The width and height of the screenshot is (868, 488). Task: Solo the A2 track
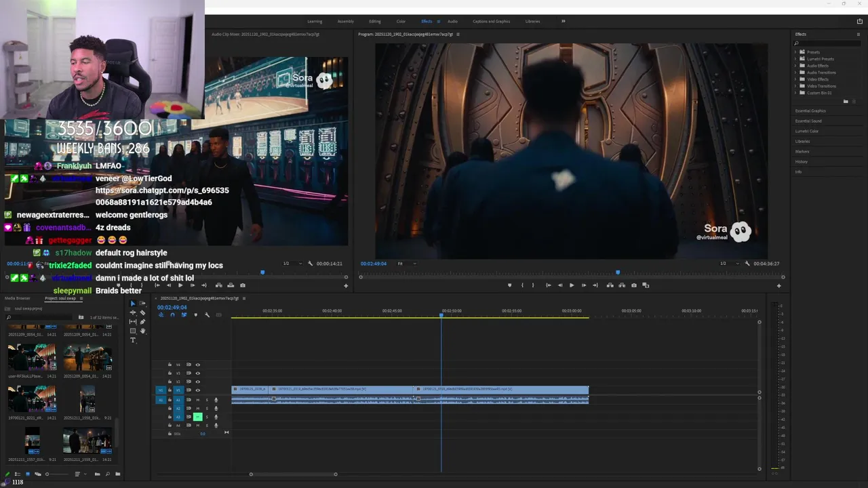(207, 409)
